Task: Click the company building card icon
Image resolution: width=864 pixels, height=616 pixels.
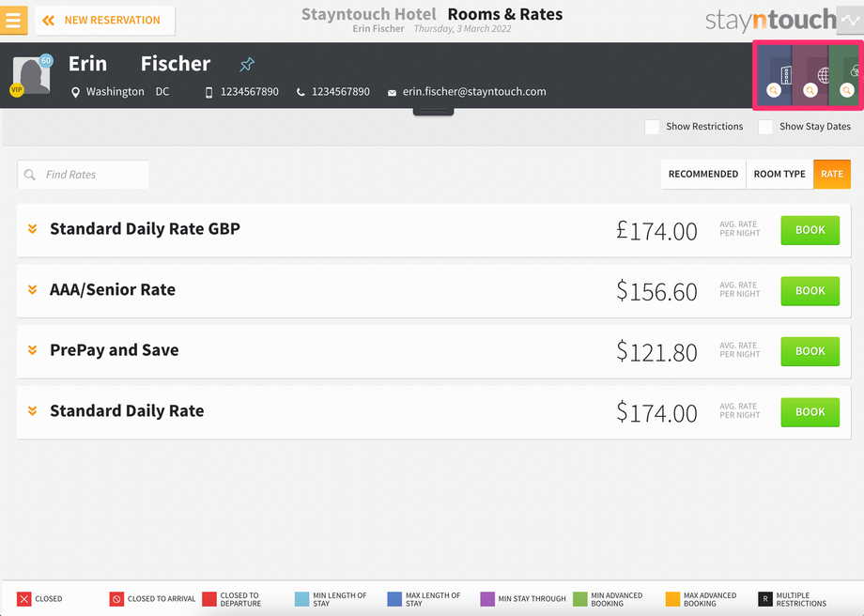Action: [x=786, y=74]
